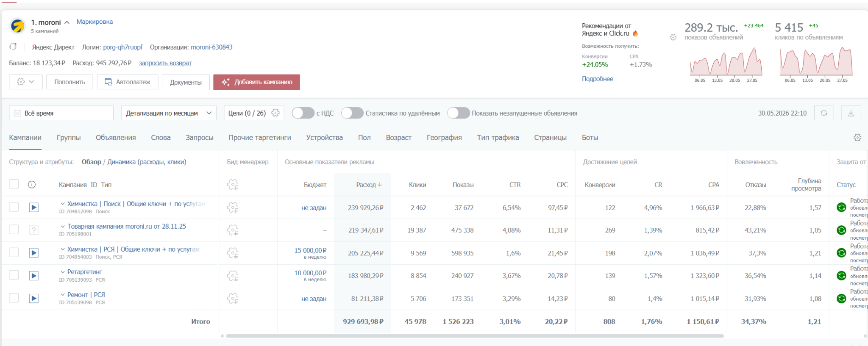The height and width of the screenshot is (346, 868).
Task: Sort by the Расход column header
Action: pyautogui.click(x=369, y=185)
